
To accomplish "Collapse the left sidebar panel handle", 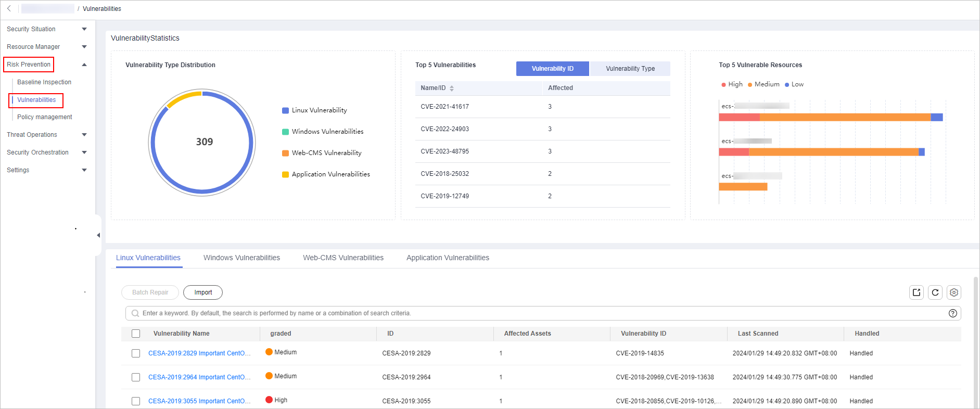I will (x=98, y=235).
